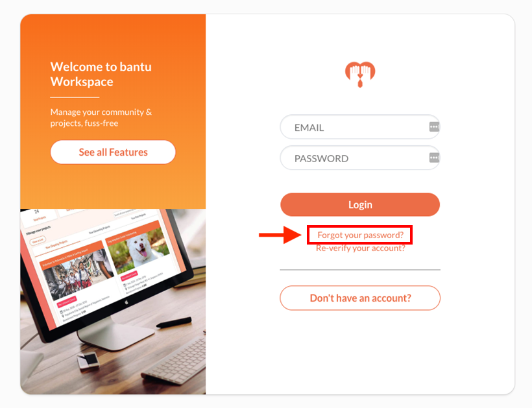
Task: Focus the PASSWORD input field
Action: [x=360, y=158]
